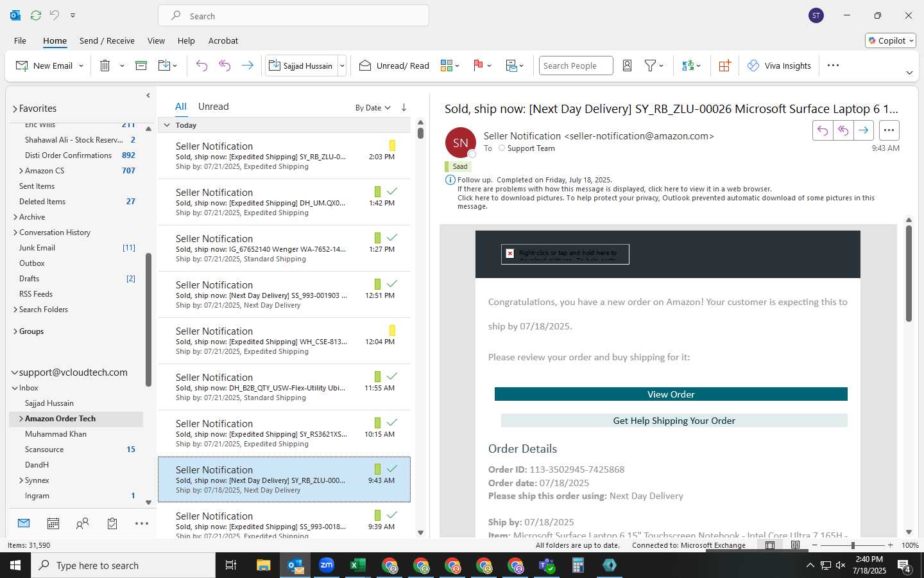Collapse the support@vcloudtech.com account

[x=15, y=372]
